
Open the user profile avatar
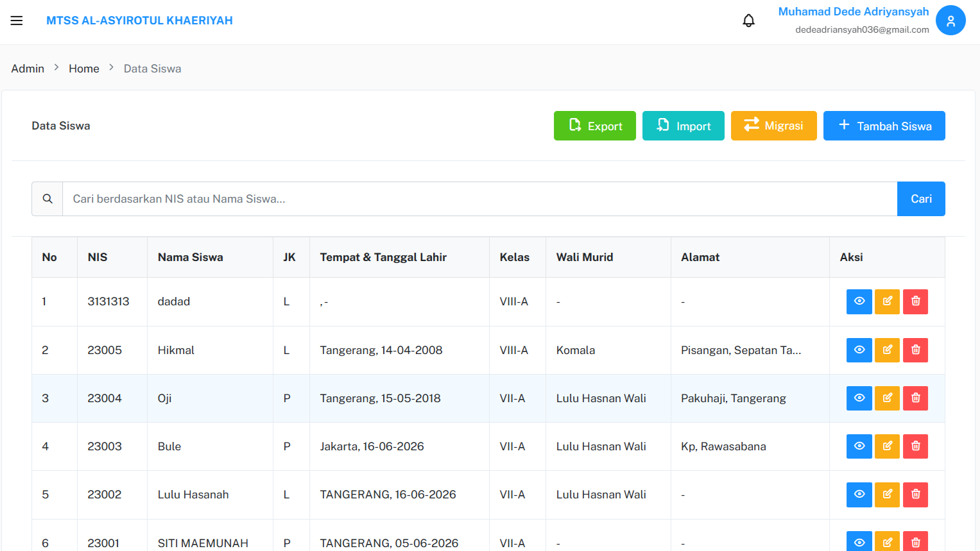pos(950,21)
